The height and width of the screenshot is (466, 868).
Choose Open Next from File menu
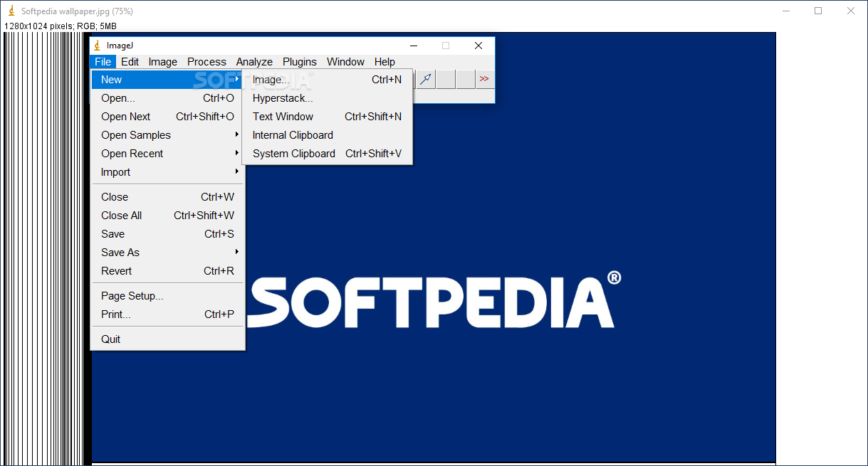(x=168, y=117)
